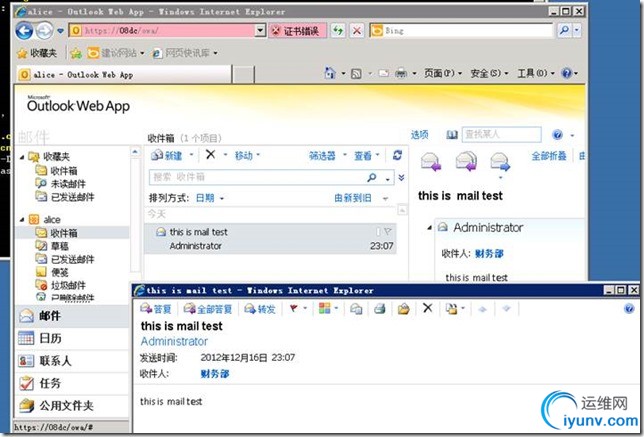This screenshot has width=644, height=437.
Task: Click Administrator sender link in message window
Action: 174,341
